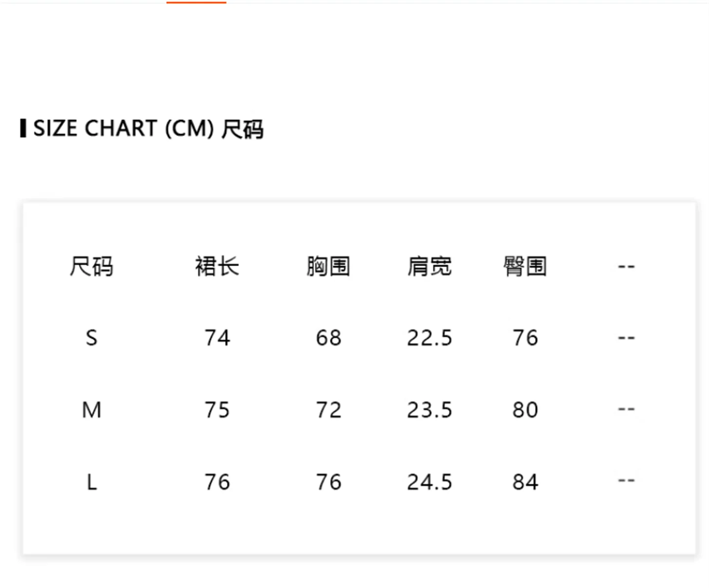Select the 尺码 column header in table
This screenshot has height=588, width=709.
click(x=92, y=267)
